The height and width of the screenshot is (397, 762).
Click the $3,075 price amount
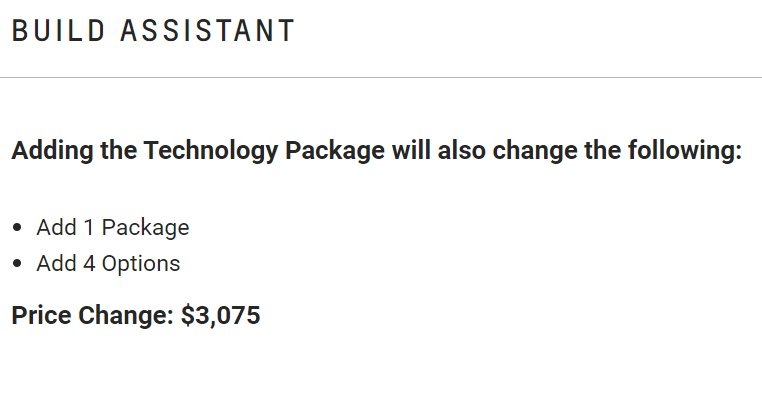click(x=221, y=315)
